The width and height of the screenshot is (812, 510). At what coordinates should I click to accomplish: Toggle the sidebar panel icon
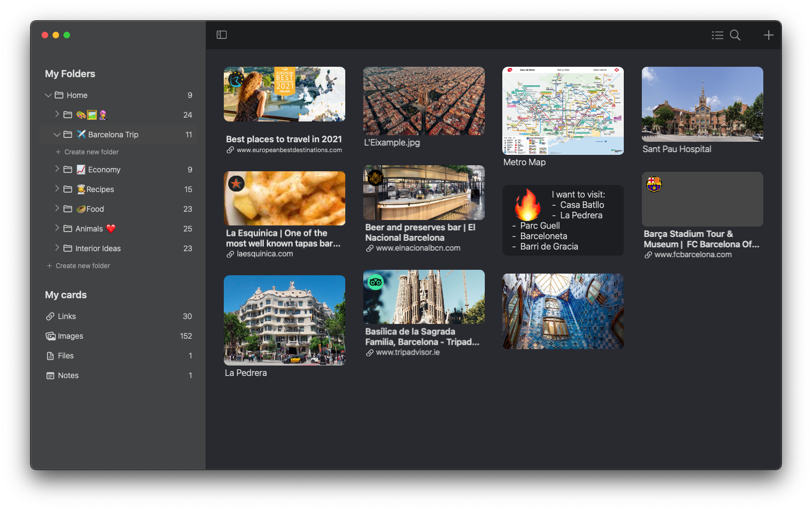222,35
